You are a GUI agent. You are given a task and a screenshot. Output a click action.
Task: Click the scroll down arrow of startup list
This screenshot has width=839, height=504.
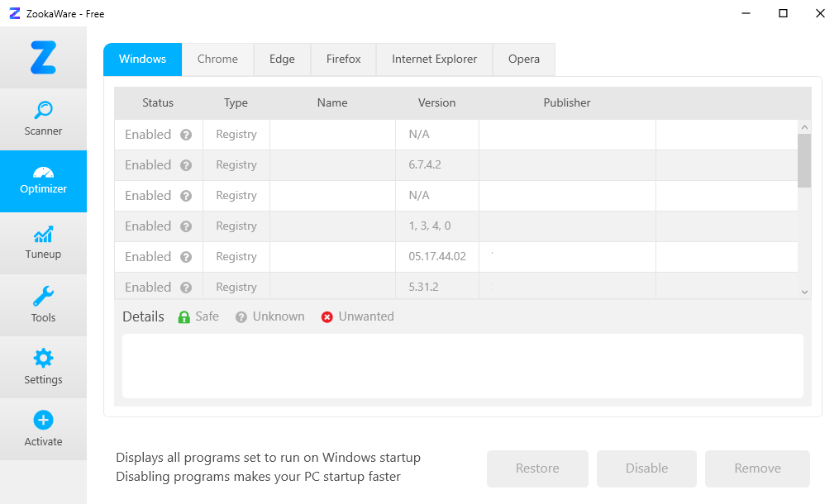click(x=804, y=292)
